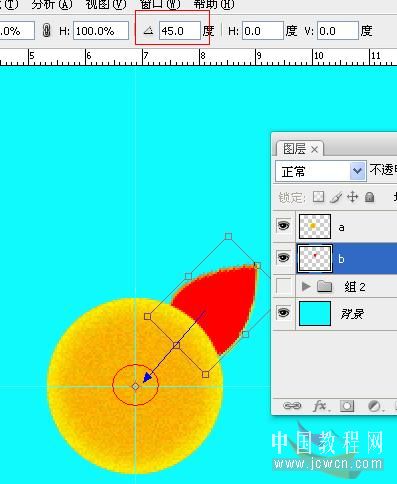Toggle lock all padlock icon

pyautogui.click(x=369, y=197)
